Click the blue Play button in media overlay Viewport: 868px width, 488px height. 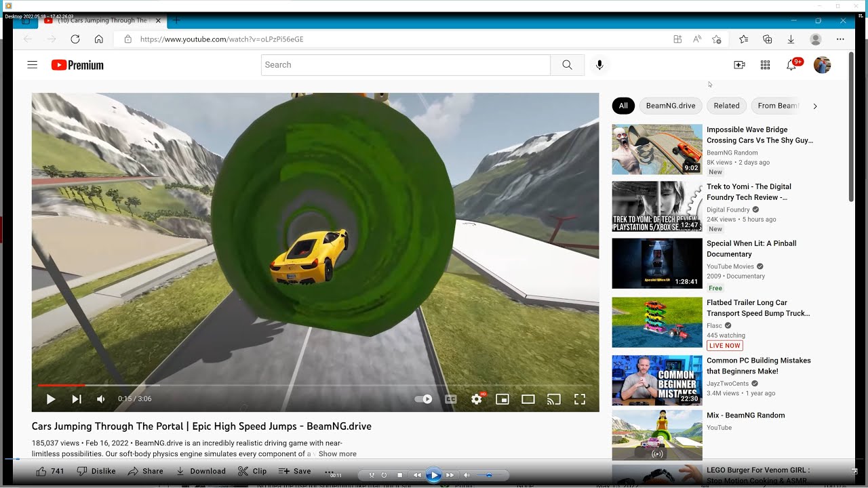point(434,475)
